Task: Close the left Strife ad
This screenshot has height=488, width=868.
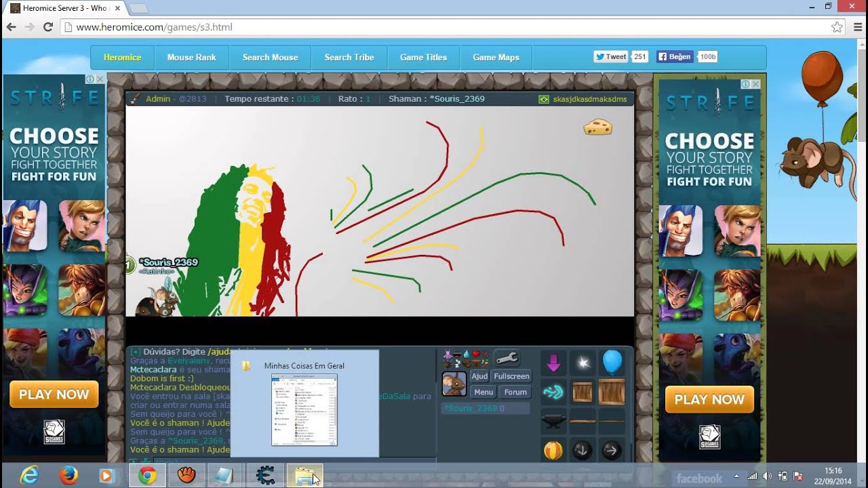Action: [x=99, y=79]
